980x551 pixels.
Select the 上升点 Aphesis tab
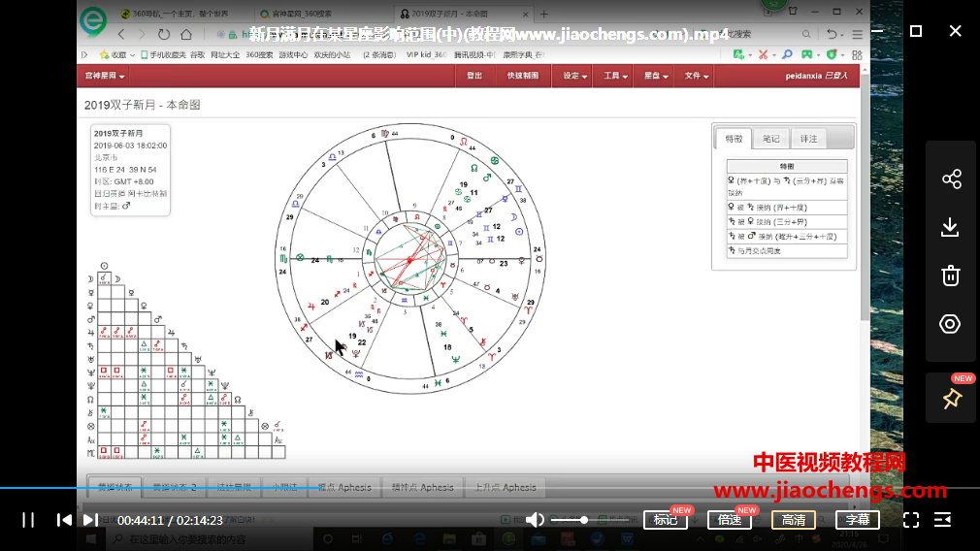(x=505, y=487)
